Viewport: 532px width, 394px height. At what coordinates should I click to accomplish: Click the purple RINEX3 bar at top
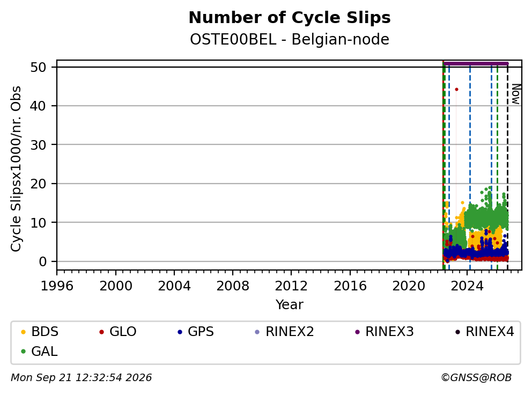pyautogui.click(x=476, y=63)
